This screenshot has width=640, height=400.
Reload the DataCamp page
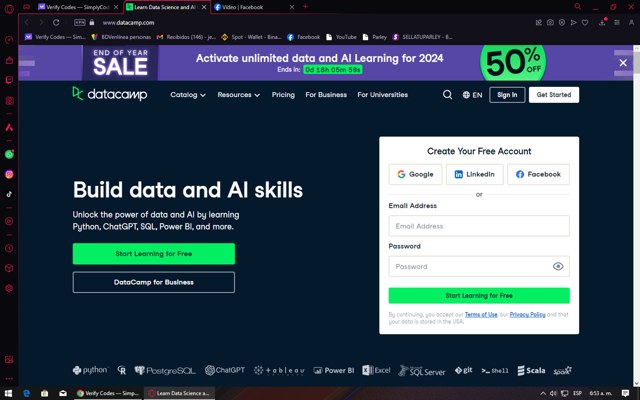(56, 22)
